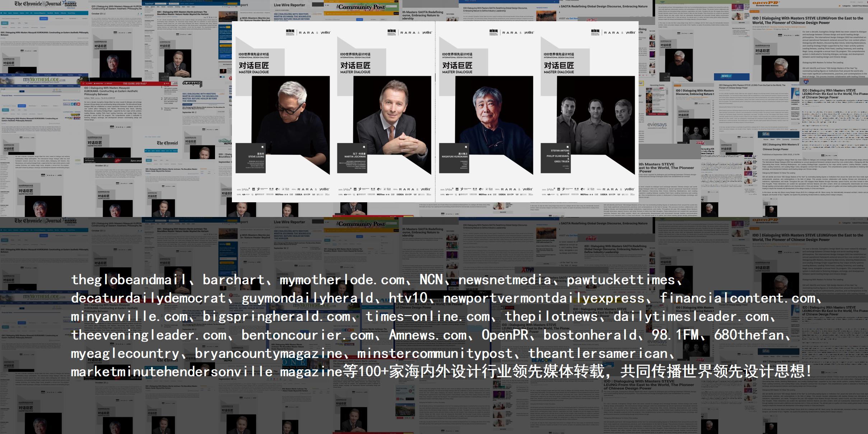Click the GLAMAND logo in background collage

coord(192,83)
